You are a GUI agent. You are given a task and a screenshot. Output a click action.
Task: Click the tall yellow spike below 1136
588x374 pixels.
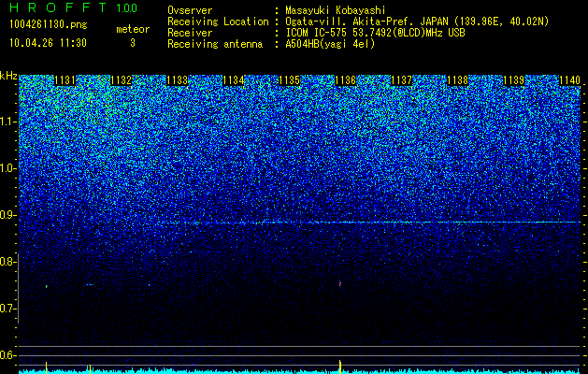point(340,367)
